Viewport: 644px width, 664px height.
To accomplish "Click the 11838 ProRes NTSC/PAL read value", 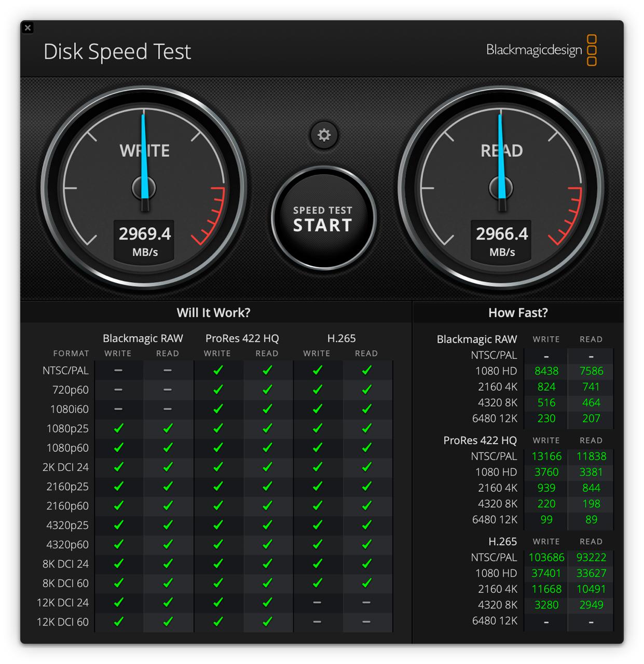I will [x=591, y=456].
